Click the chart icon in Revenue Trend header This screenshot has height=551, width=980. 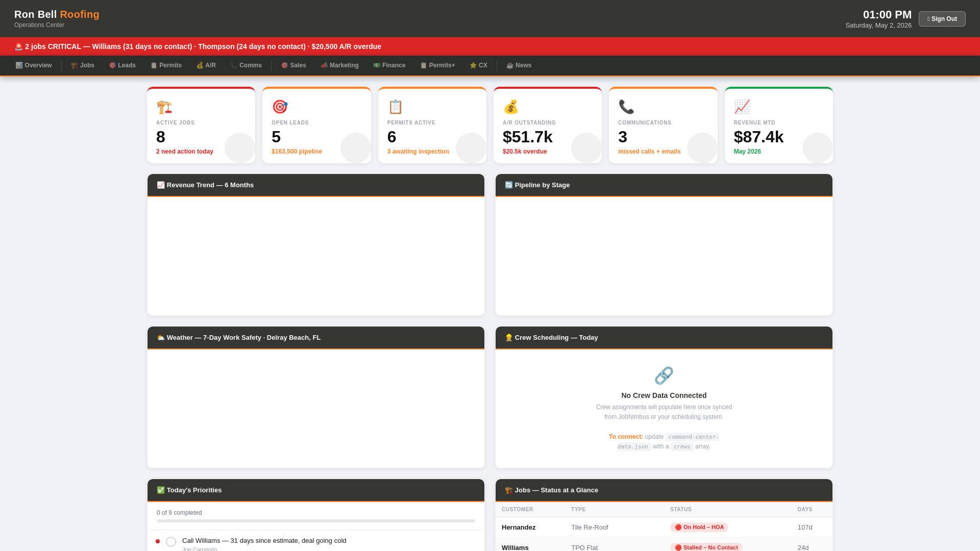coord(161,185)
